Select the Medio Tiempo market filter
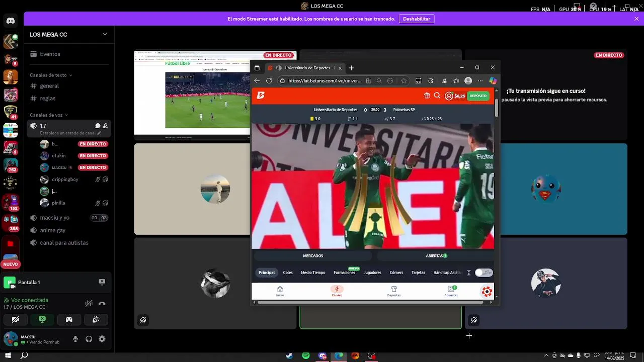The height and width of the screenshot is (362, 644). click(x=313, y=273)
